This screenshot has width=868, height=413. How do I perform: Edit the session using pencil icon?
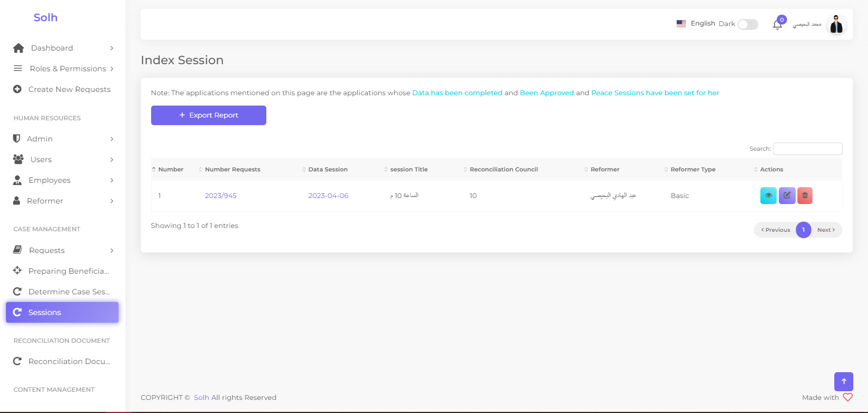pyautogui.click(x=786, y=195)
